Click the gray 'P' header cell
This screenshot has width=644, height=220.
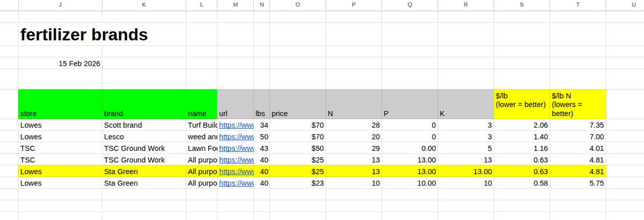click(410, 104)
